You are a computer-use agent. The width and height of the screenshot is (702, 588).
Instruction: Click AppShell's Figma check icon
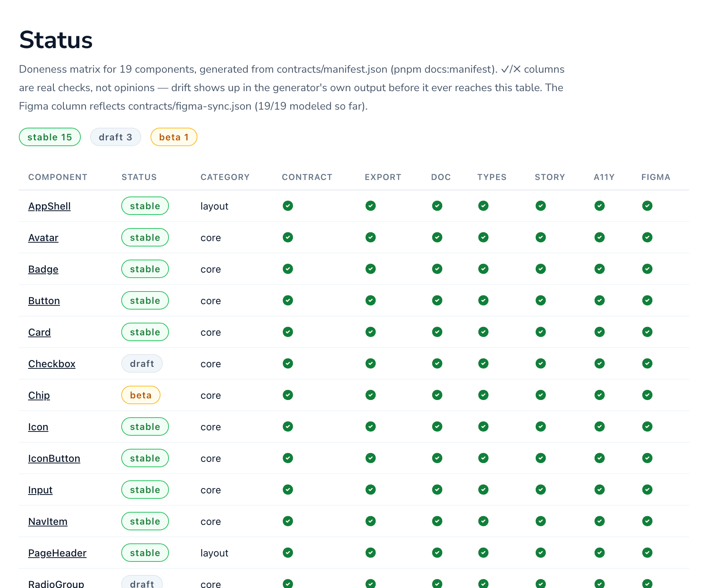[x=647, y=206]
